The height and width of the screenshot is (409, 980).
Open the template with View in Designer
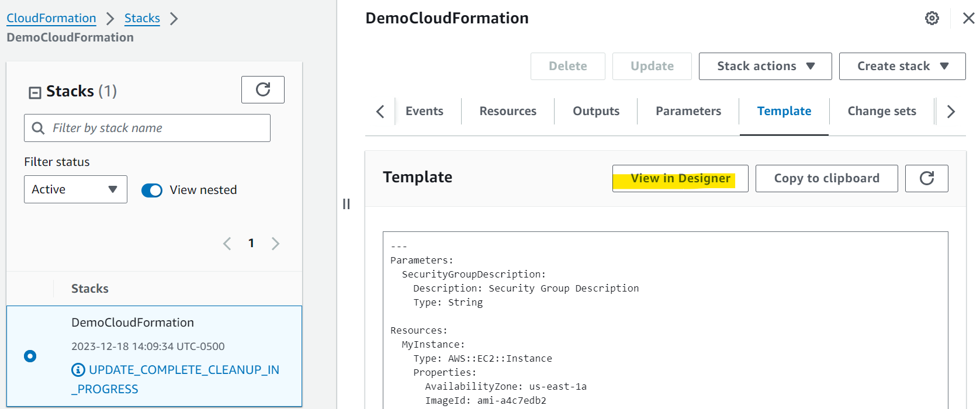(x=680, y=178)
